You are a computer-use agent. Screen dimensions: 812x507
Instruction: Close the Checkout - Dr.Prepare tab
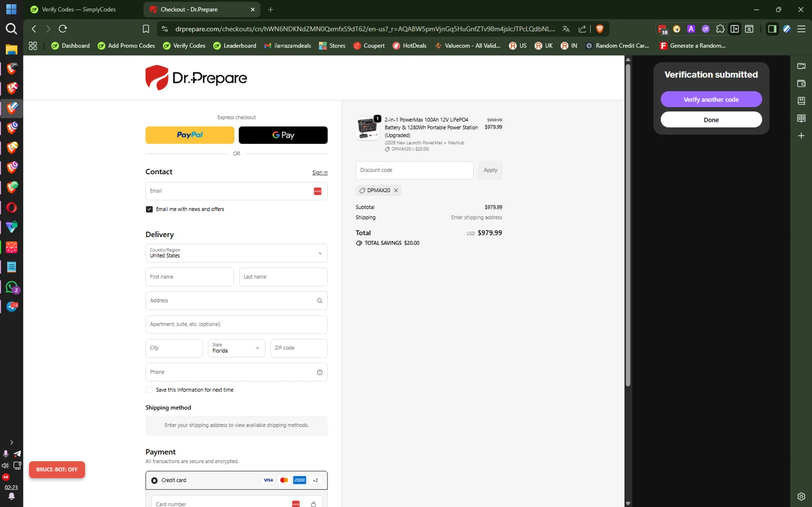(x=252, y=9)
